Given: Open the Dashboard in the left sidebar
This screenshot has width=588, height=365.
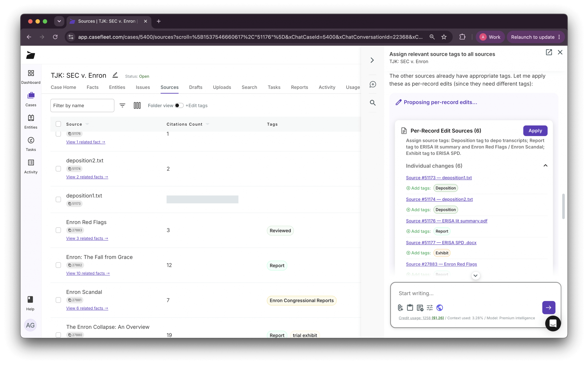Looking at the screenshot, I should pos(31,77).
